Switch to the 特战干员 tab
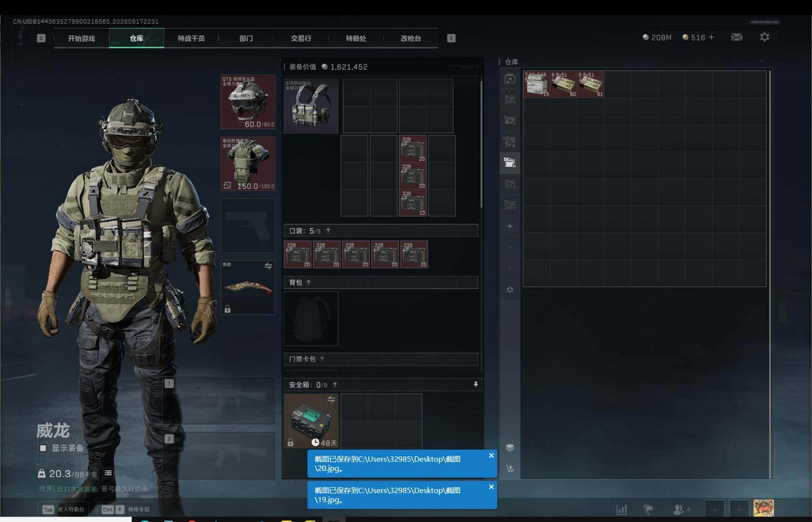812x522 pixels. tap(191, 38)
